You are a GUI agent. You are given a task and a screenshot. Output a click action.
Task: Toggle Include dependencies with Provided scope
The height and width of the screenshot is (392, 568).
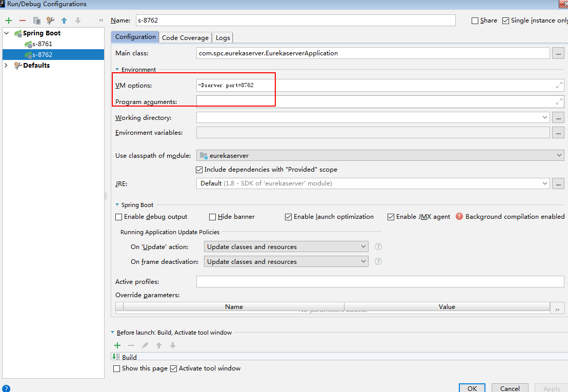199,170
